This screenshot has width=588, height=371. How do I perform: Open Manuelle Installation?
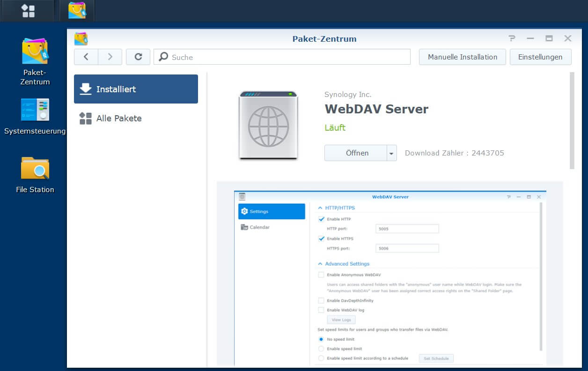click(463, 57)
